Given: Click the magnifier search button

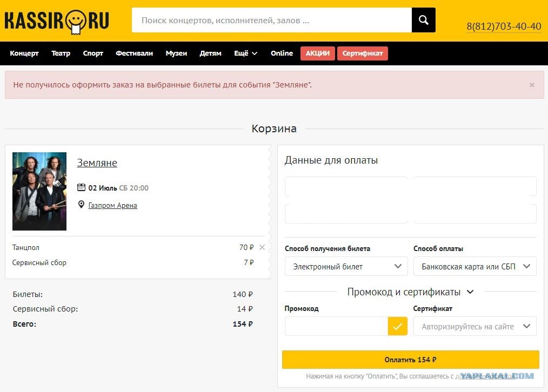Looking at the screenshot, I should (423, 20).
